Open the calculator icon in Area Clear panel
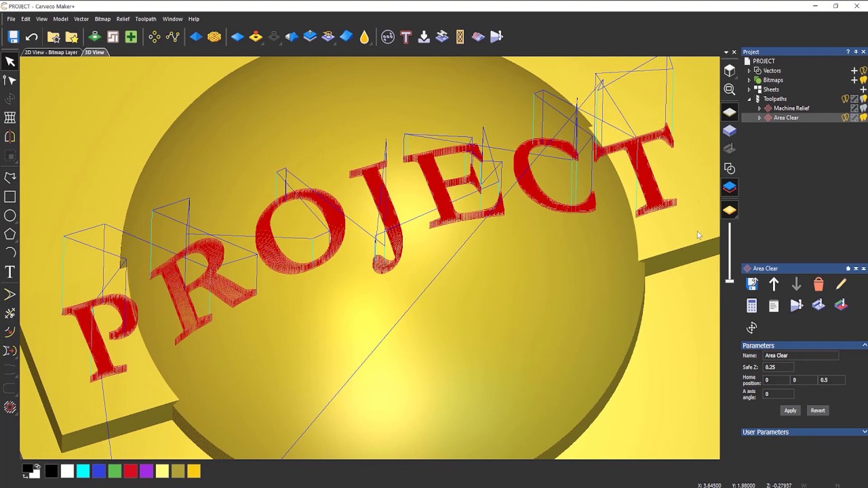 pyautogui.click(x=751, y=306)
